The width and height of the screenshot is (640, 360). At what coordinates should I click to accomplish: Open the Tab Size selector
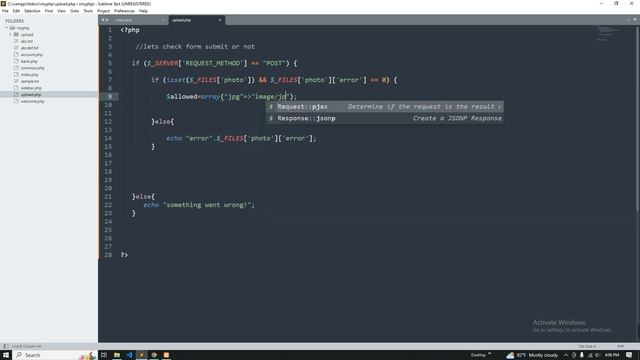coord(587,346)
